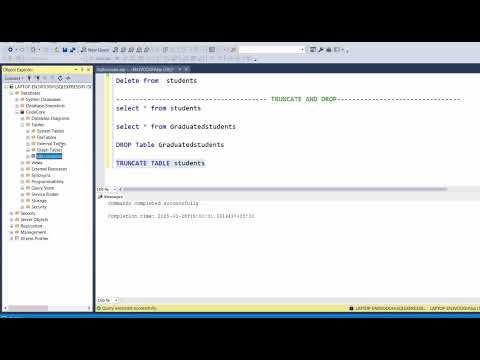Click the Save toolbar icon

pyautogui.click(x=65, y=50)
